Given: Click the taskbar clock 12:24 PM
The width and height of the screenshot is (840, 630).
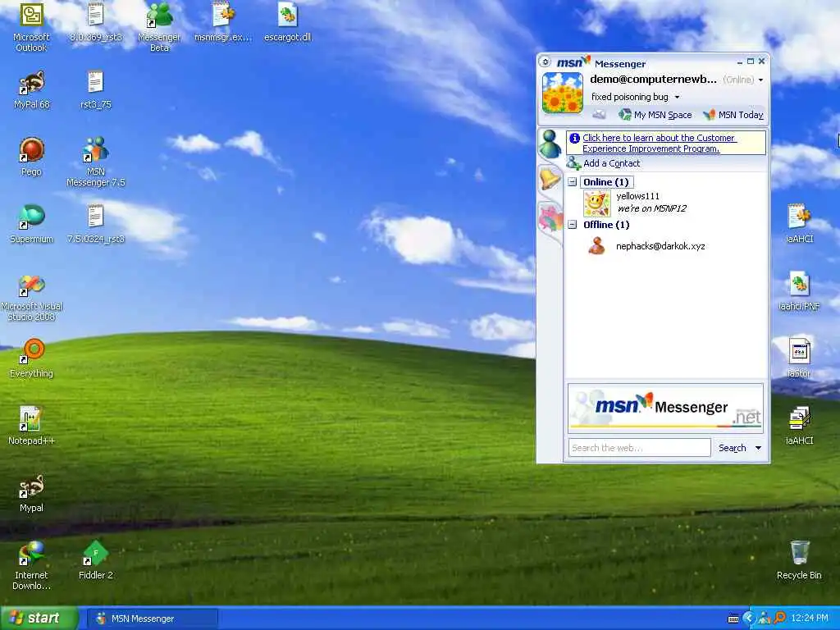Looking at the screenshot, I should point(810,619).
